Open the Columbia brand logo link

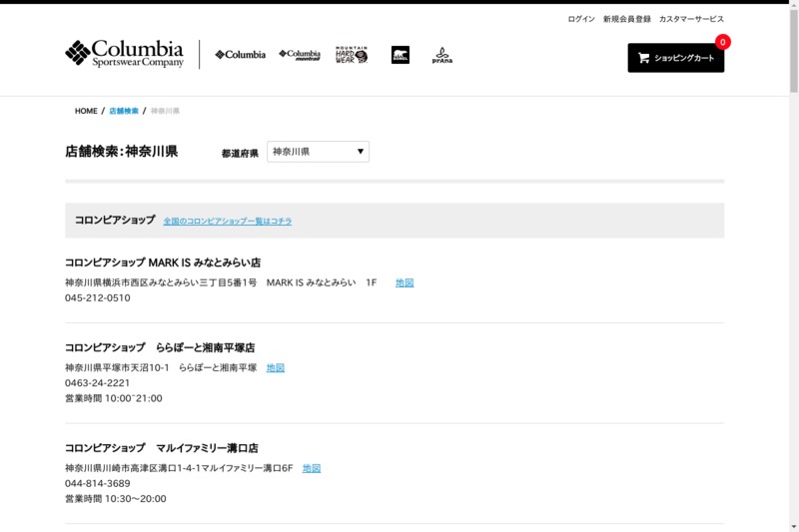(240, 55)
